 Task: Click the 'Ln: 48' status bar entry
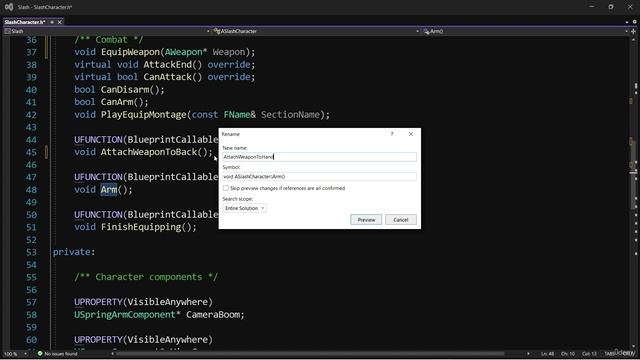pos(547,354)
